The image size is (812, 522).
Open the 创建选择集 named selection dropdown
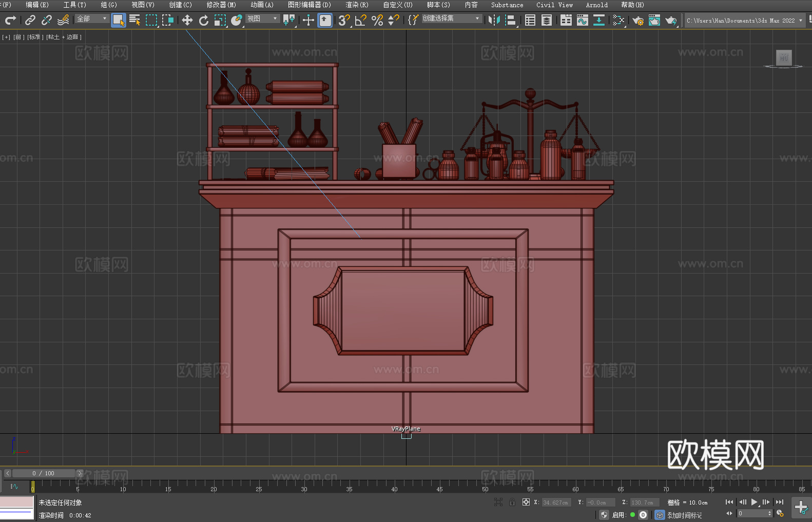(x=452, y=18)
